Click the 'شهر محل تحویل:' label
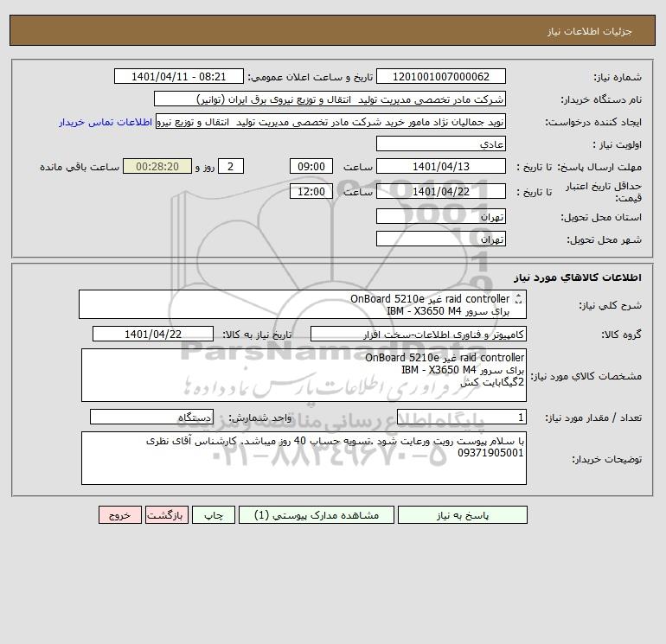The width and height of the screenshot is (666, 644). pyautogui.click(x=604, y=239)
